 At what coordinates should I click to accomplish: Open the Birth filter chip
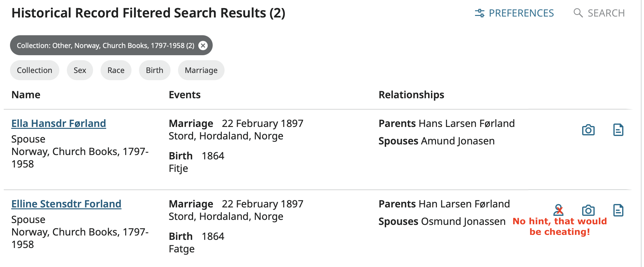(155, 70)
